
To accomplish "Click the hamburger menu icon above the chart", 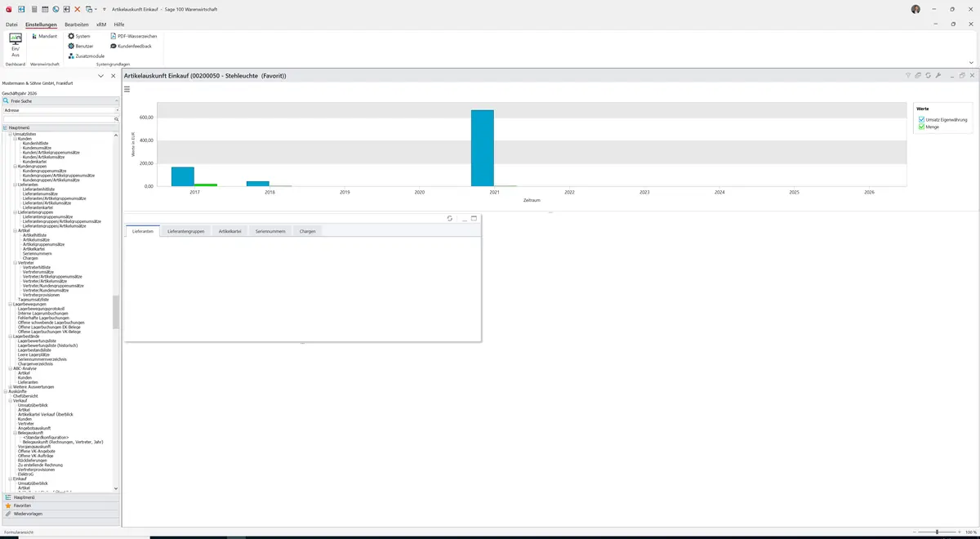I will point(127,89).
